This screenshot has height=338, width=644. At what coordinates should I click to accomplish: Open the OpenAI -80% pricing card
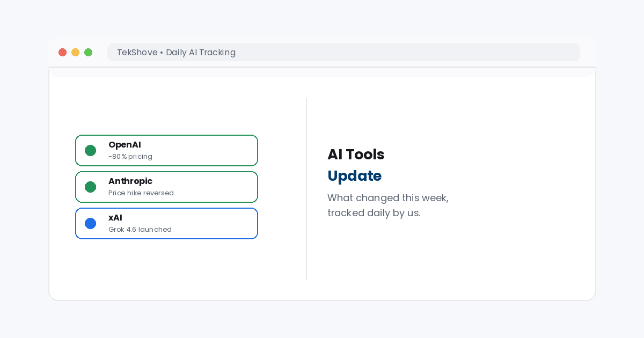166,150
